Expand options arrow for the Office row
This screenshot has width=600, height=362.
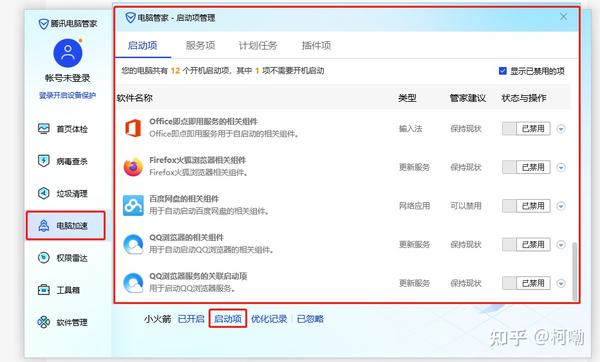click(x=561, y=129)
